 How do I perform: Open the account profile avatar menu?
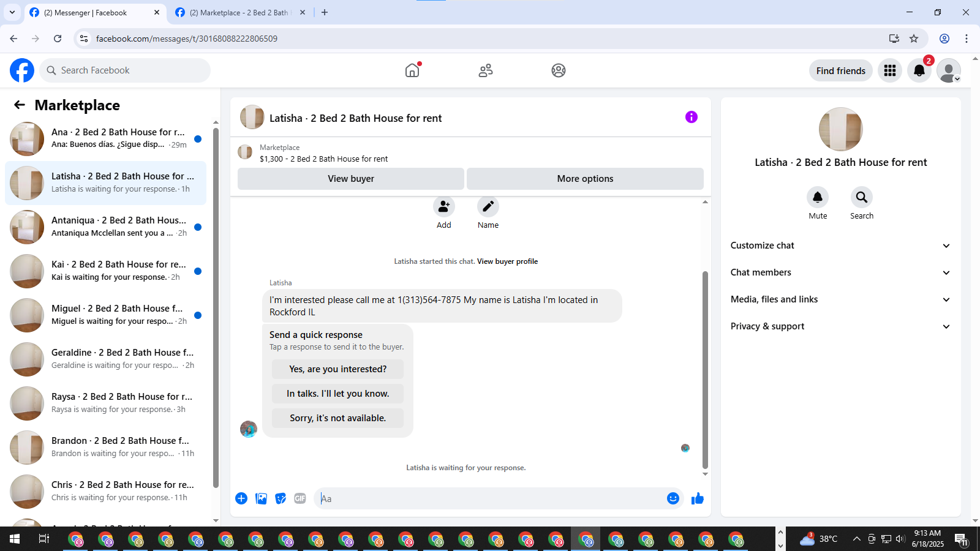pos(949,70)
